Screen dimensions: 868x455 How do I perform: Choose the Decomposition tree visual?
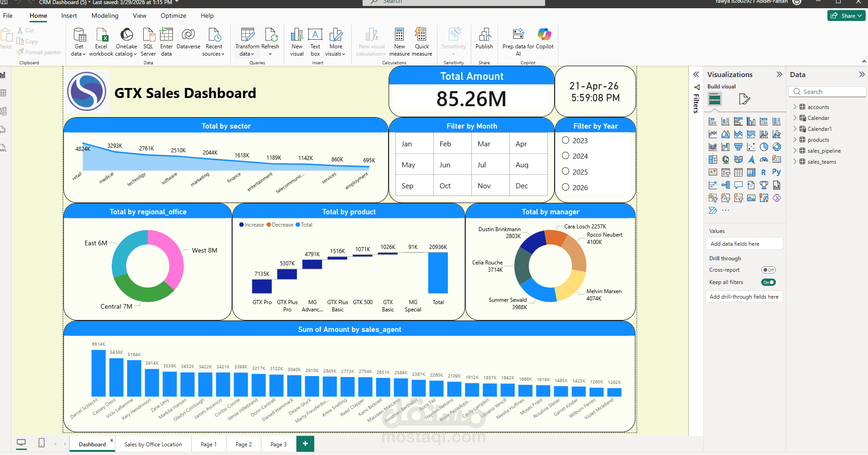pos(726,185)
